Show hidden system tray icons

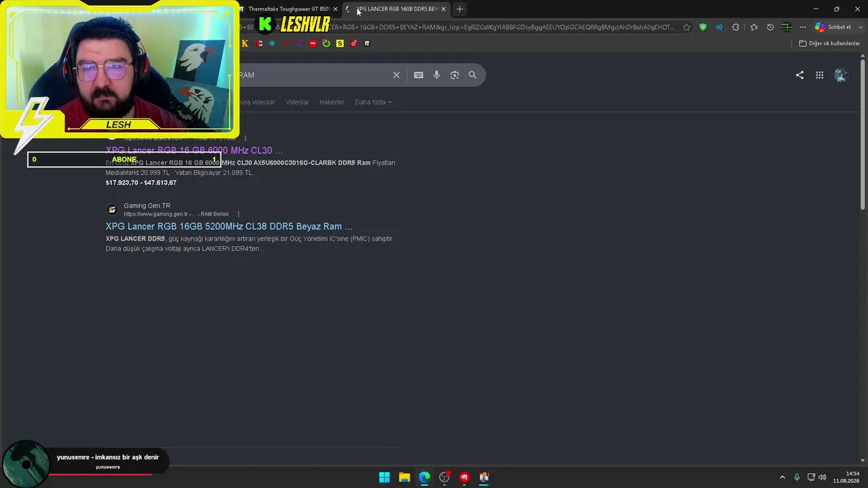click(x=782, y=477)
